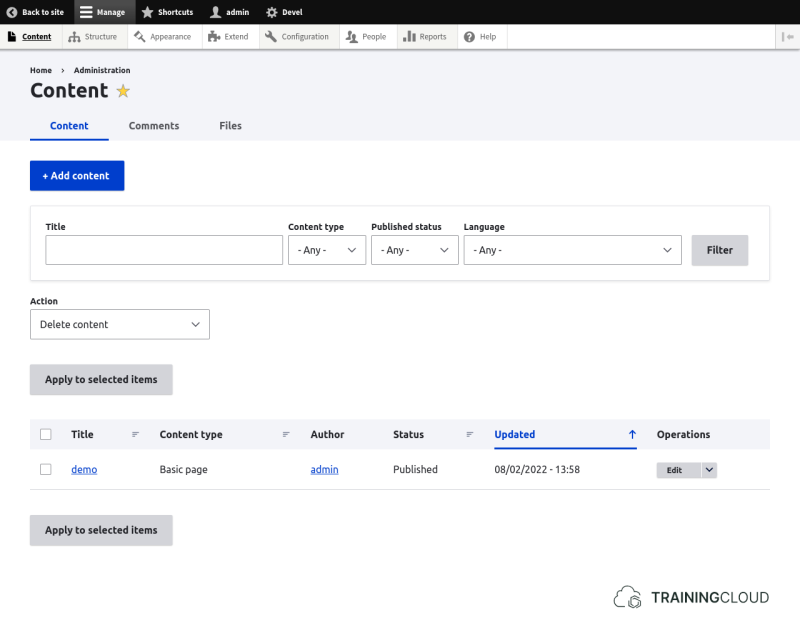The width and height of the screenshot is (800, 640).
Task: Open the Action dropdown showing Delete content
Action: tap(120, 324)
